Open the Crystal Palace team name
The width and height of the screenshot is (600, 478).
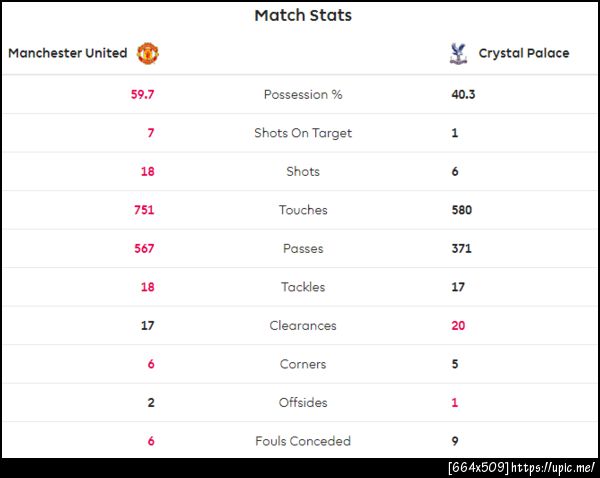523,53
